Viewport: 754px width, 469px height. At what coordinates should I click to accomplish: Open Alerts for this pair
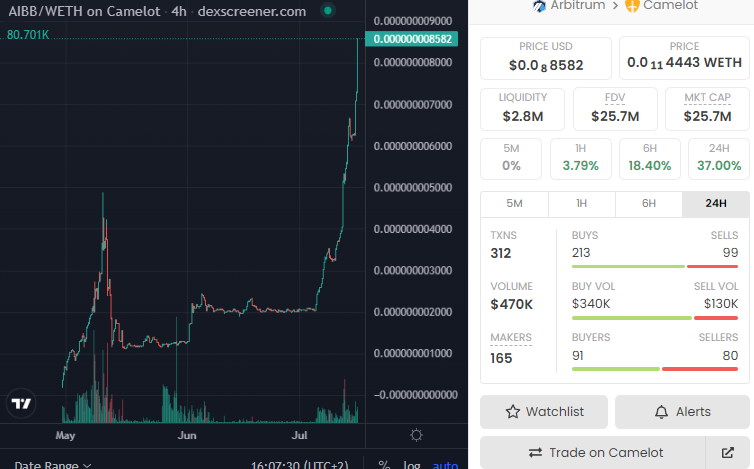[682, 412]
